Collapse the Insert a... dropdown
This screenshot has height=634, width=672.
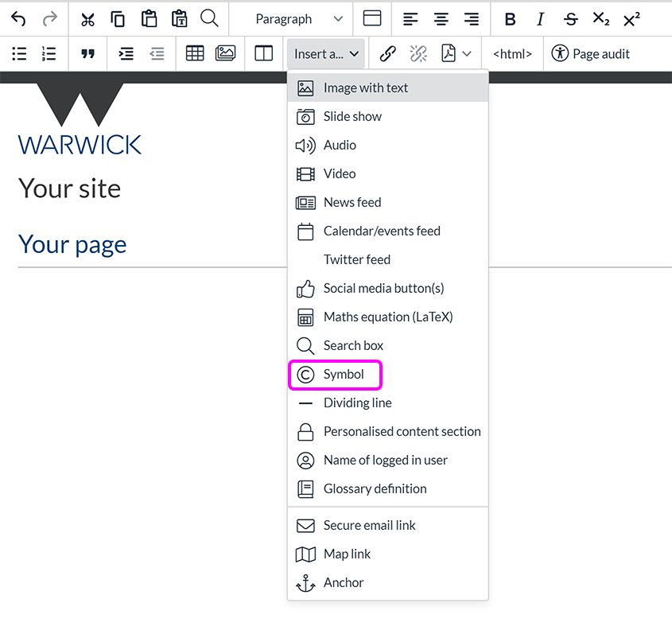coord(326,53)
